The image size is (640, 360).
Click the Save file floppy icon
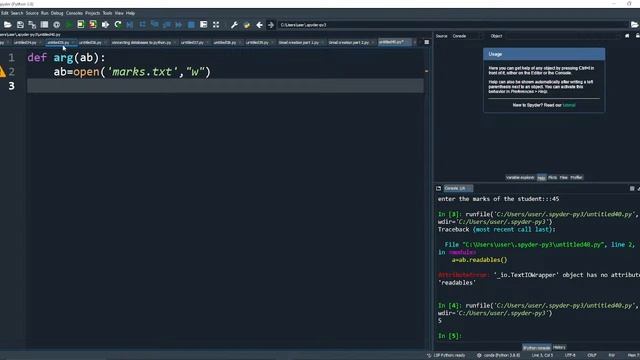(x=20, y=25)
